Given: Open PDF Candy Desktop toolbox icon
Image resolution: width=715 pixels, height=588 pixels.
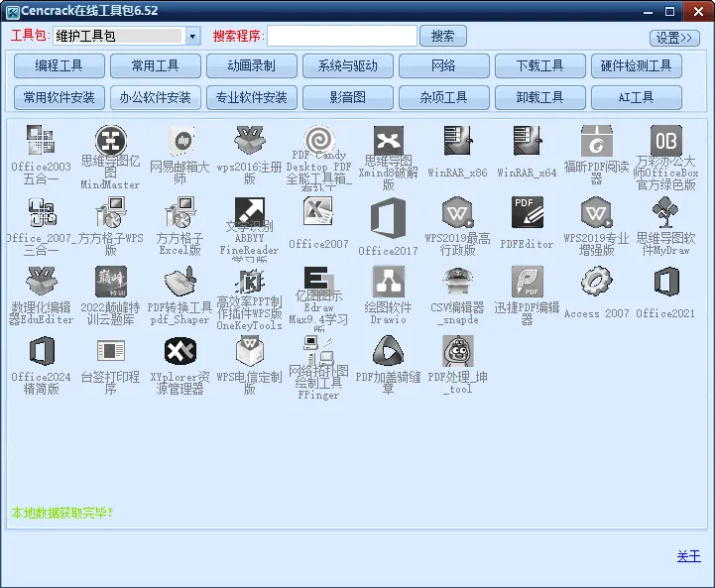Looking at the screenshot, I should tap(318, 140).
